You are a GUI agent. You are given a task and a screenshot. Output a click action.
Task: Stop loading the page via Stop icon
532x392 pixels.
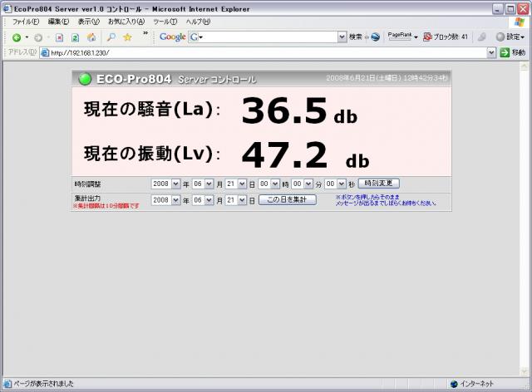click(x=59, y=37)
